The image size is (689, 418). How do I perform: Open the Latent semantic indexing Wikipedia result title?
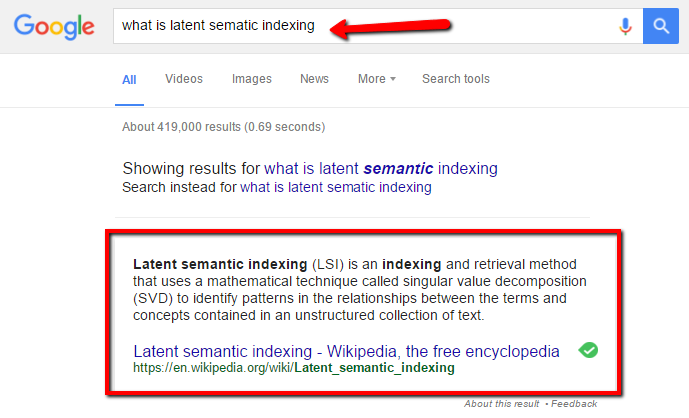click(346, 351)
